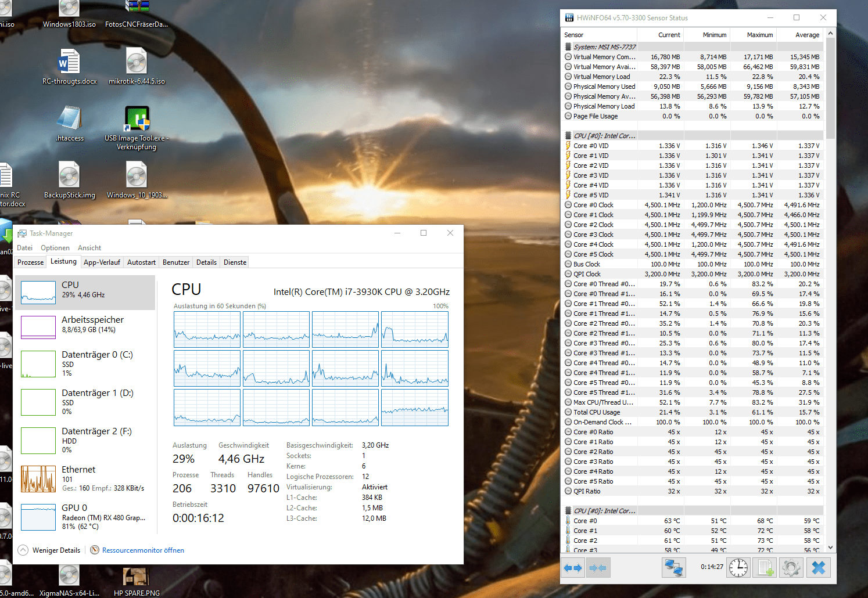Click the Bus Clock sensor icon
Viewport: 868px width, 598px height.
[x=568, y=264]
